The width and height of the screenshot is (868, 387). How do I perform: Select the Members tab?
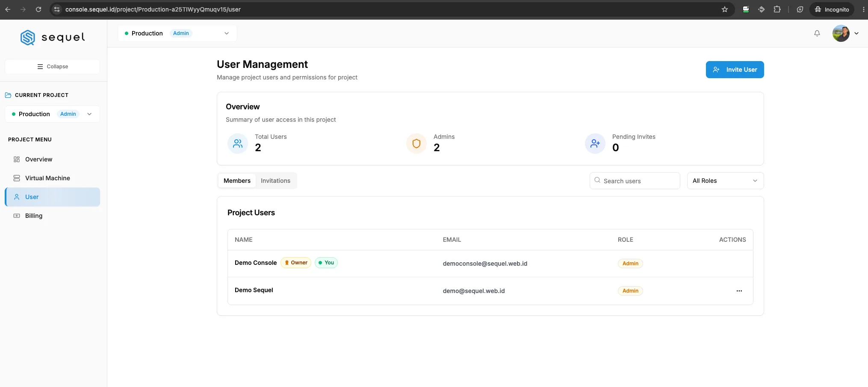[x=237, y=181]
